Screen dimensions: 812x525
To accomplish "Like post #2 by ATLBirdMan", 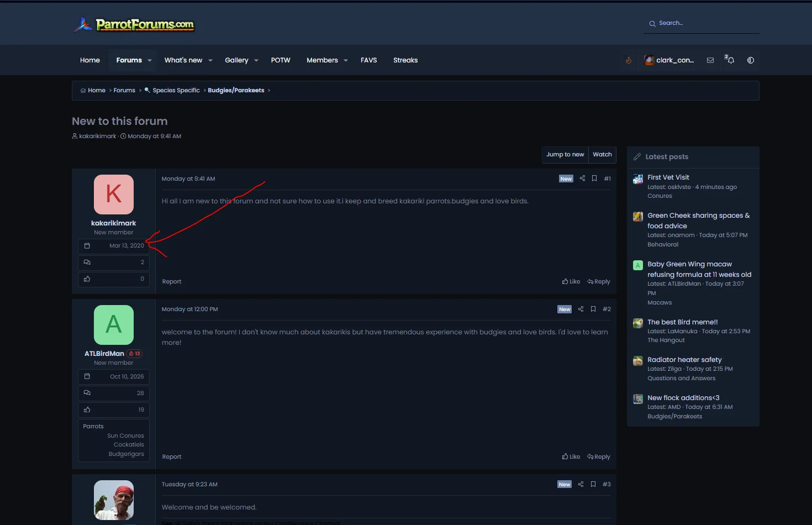I will [571, 456].
